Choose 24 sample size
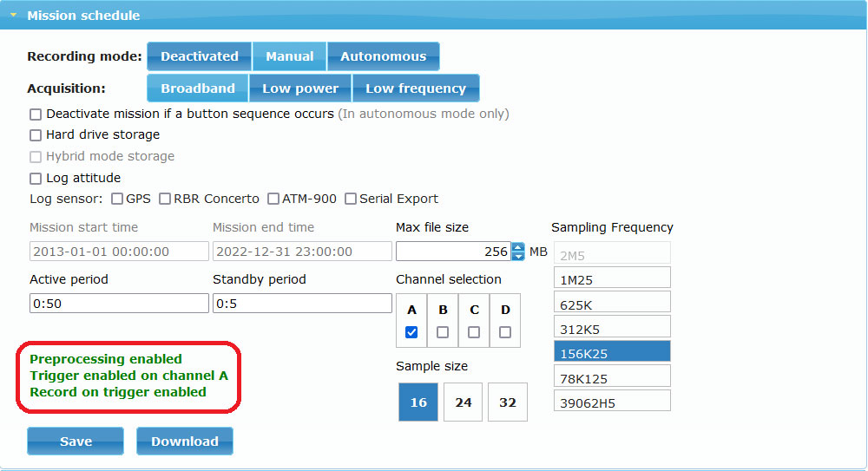This screenshot has width=868, height=471. pyautogui.click(x=463, y=402)
